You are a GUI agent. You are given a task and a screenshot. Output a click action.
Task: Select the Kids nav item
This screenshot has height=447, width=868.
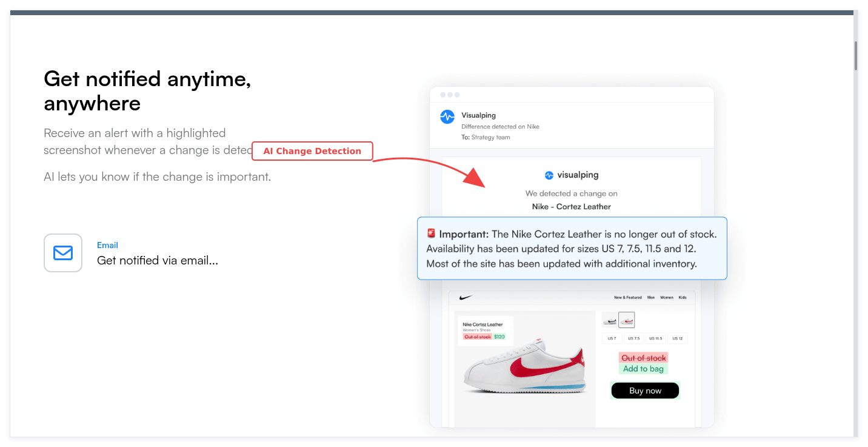coord(683,297)
